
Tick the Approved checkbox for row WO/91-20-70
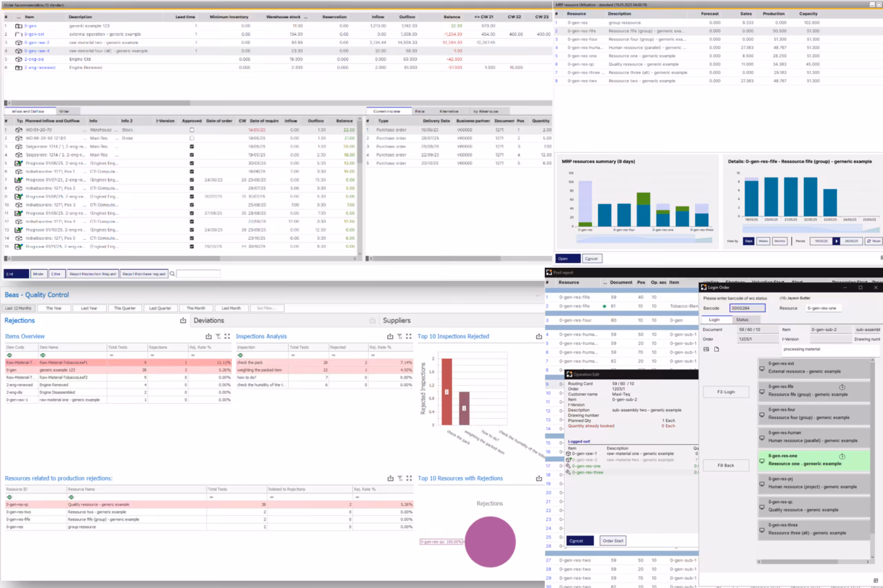pyautogui.click(x=192, y=130)
